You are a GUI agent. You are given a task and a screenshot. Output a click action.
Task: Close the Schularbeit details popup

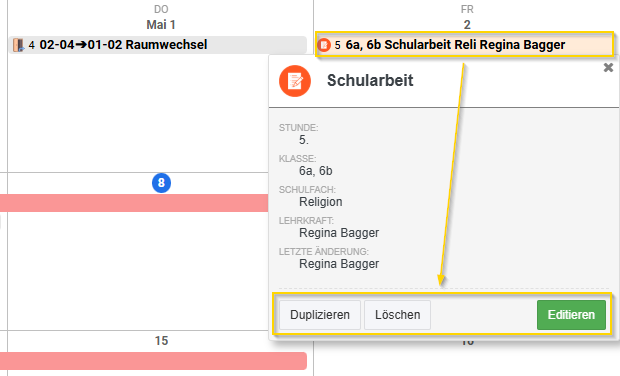click(608, 68)
